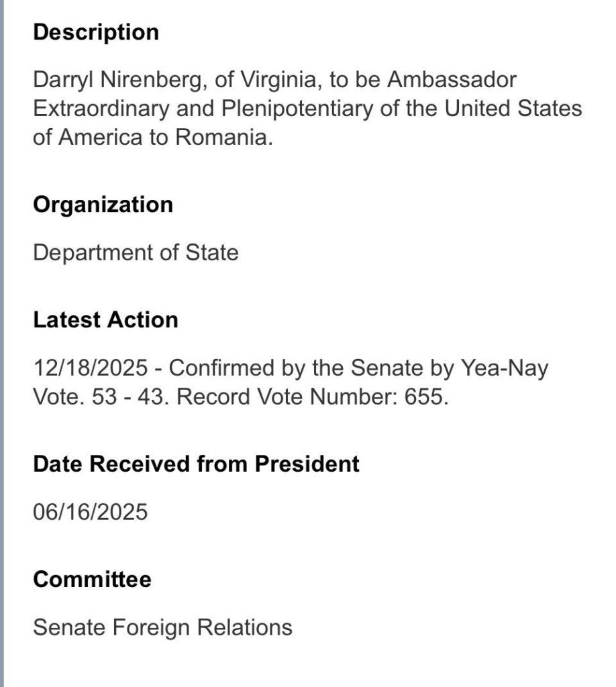This screenshot has width=616, height=687.
Task: Click the 06/16/2025 received date
Action: 90,513
